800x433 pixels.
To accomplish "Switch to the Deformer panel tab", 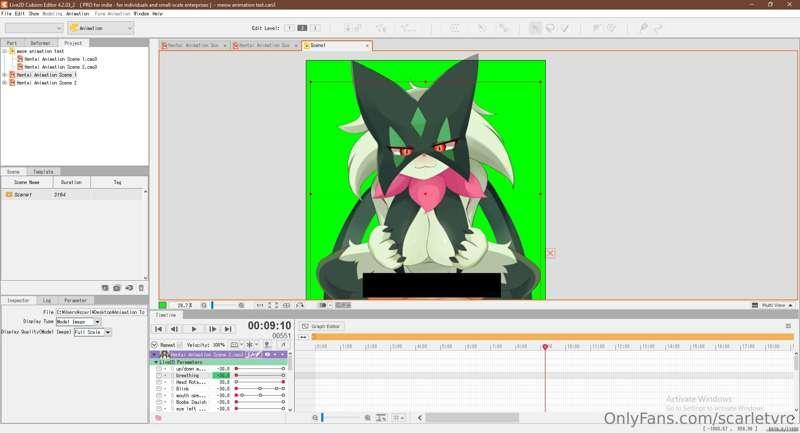I will pyautogui.click(x=40, y=43).
